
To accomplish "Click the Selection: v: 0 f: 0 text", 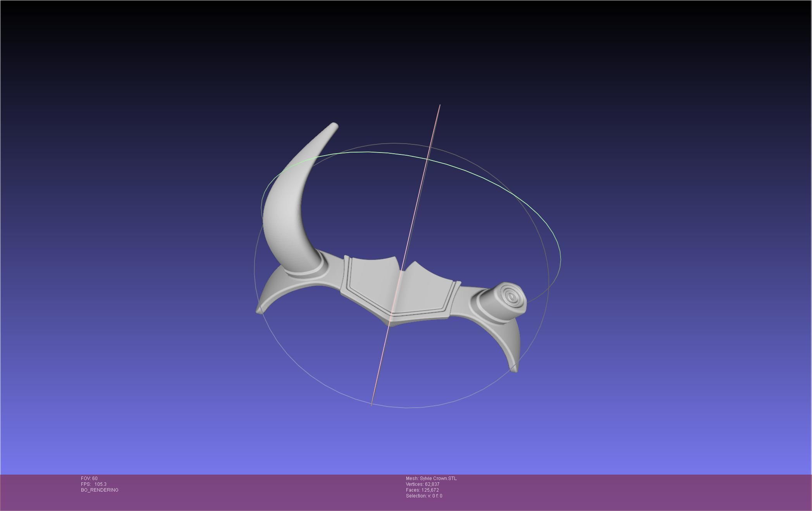I will (x=424, y=496).
